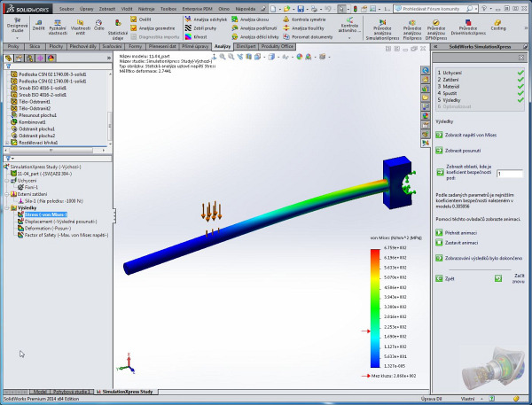Click the Čidlo sensor tool
This screenshot has width=532, height=405.
coord(98,25)
